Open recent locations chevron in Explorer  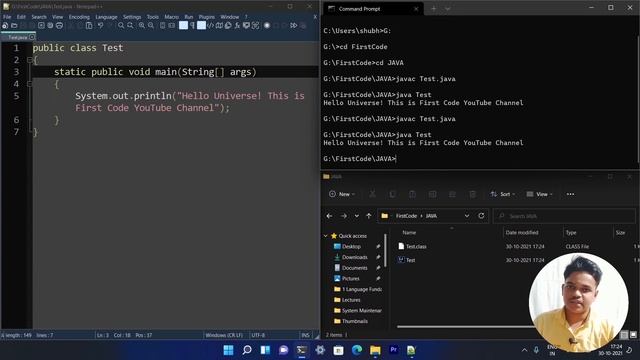pyautogui.click(x=356, y=216)
